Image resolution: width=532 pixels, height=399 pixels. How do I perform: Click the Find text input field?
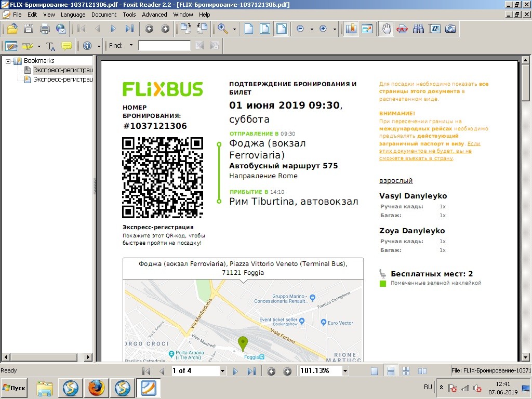(x=164, y=46)
